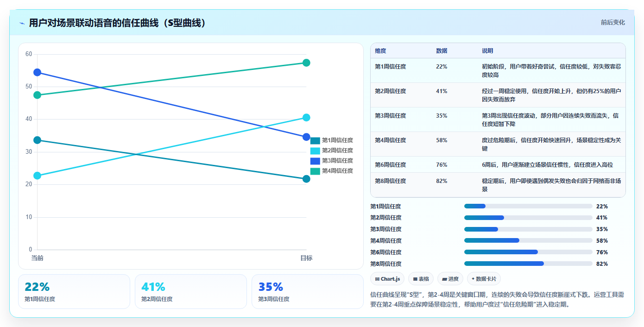Click the 第1周信任度 progress bar
This screenshot has width=644, height=327.
coord(528,206)
